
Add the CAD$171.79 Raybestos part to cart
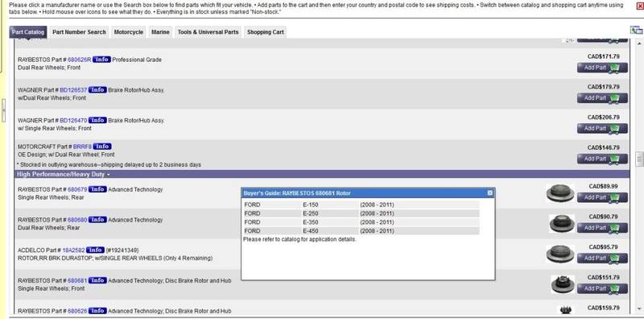pos(602,68)
